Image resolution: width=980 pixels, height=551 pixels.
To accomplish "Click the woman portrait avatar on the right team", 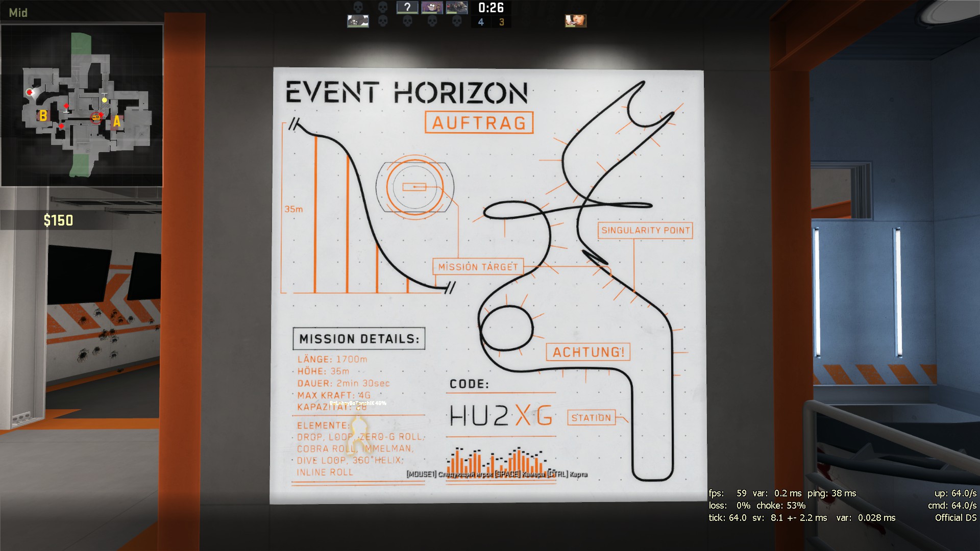I will [x=575, y=21].
